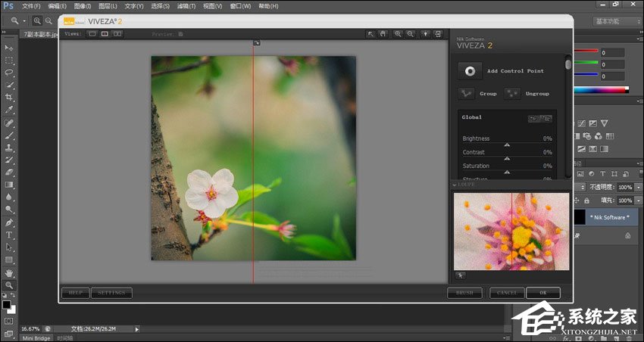Select the Lasso tool in Photoshop toolbar
Viewport: 644px width, 342px height.
9,73
